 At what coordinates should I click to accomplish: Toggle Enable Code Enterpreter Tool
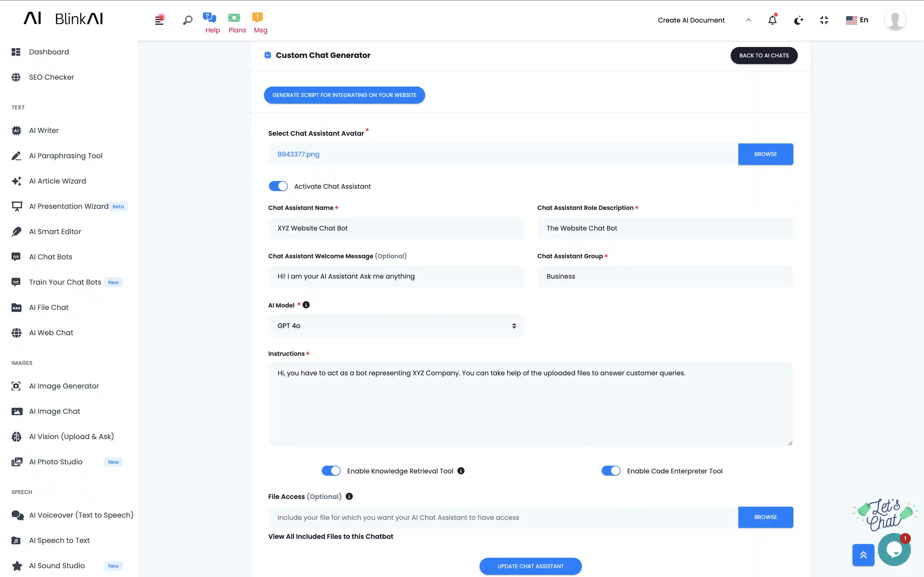[610, 470]
